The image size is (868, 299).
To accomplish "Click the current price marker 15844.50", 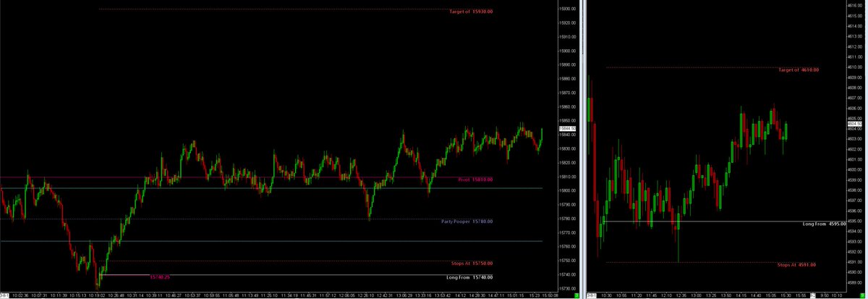I will (567, 128).
